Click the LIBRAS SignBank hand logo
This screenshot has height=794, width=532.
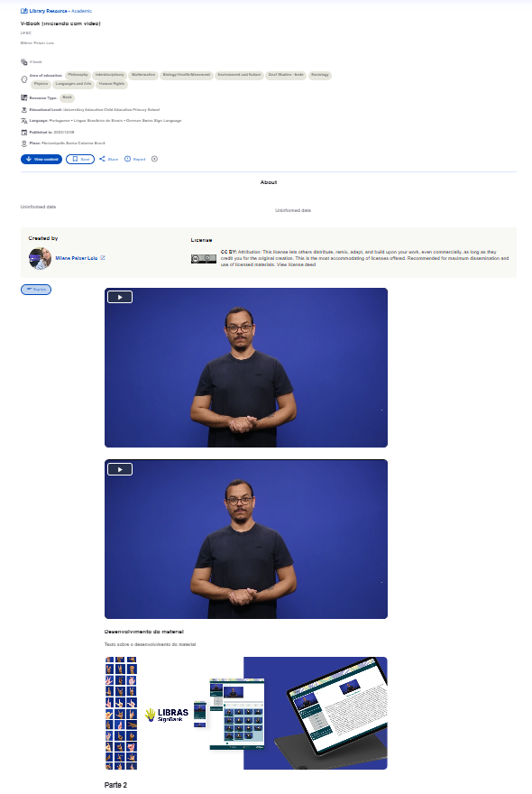150,715
